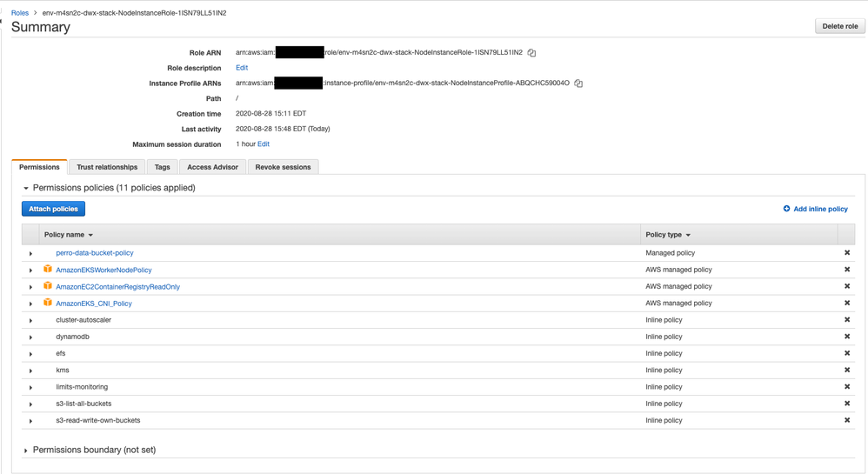Click the Attach policies button
Image resolution: width=868 pixels, height=474 pixels.
tap(53, 209)
